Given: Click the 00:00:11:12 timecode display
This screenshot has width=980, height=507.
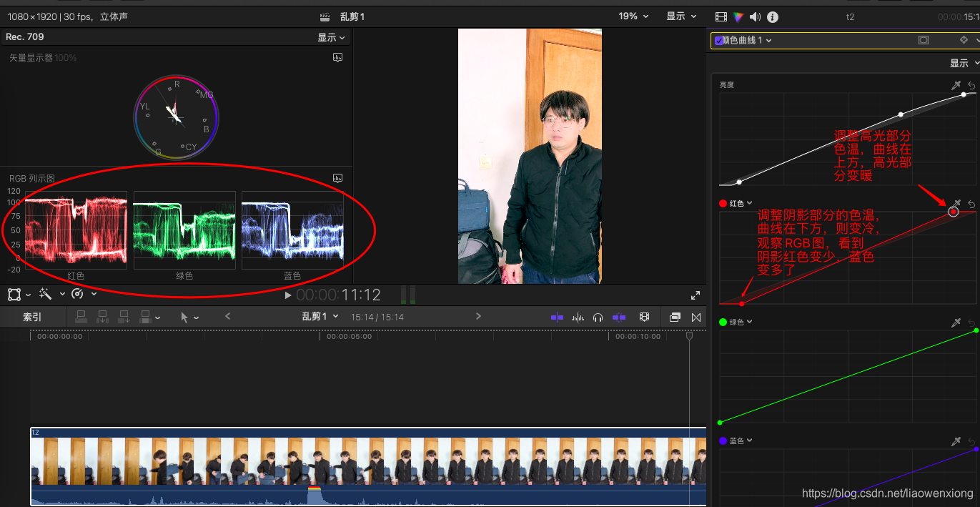Looking at the screenshot, I should tap(339, 295).
